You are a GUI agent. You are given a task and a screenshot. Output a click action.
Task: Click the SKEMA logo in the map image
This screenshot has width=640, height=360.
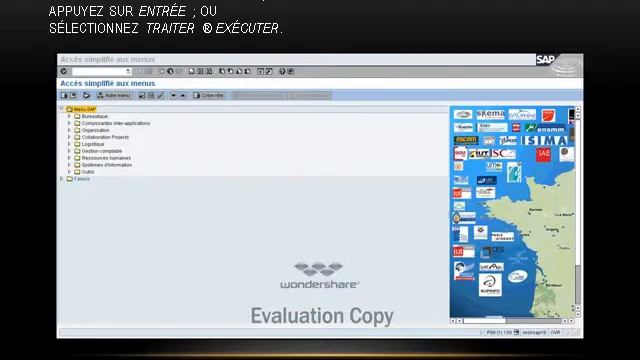click(490, 114)
